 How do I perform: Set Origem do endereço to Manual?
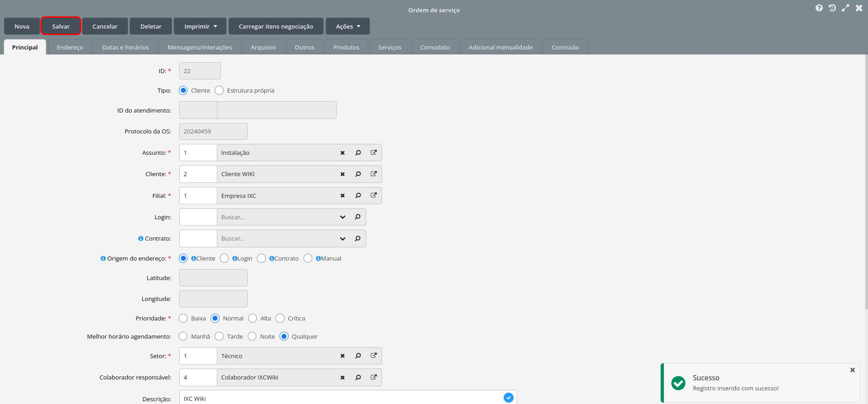pyautogui.click(x=308, y=258)
